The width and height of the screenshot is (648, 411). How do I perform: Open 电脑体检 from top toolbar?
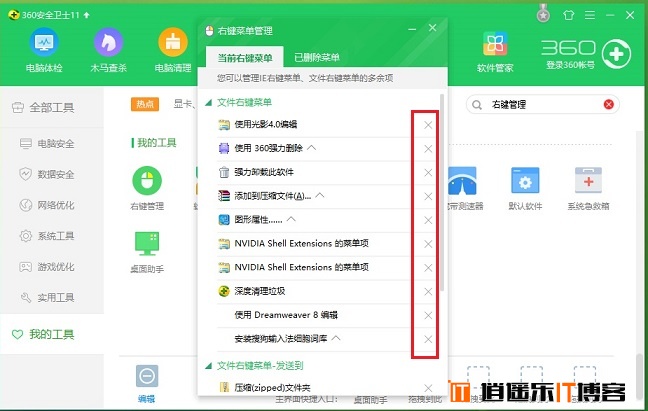[44, 43]
